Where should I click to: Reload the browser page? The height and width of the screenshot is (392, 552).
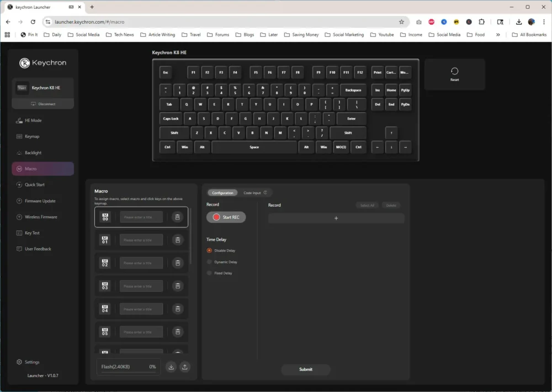[x=33, y=22]
